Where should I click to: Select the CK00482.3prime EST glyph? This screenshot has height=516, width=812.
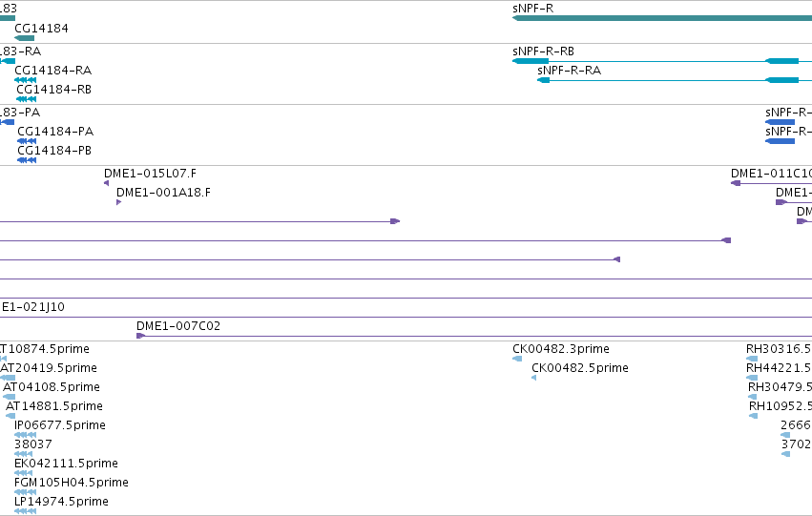517,359
